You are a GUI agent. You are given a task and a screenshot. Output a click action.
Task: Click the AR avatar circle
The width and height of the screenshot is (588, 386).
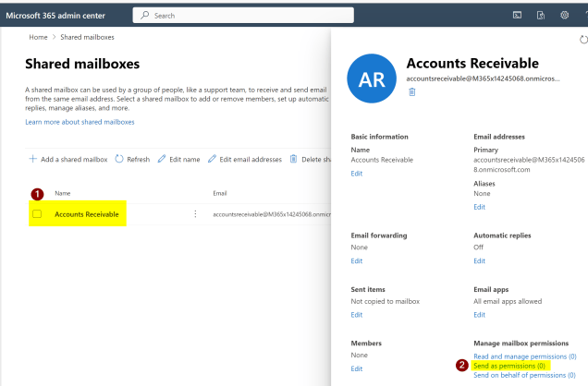click(x=372, y=78)
